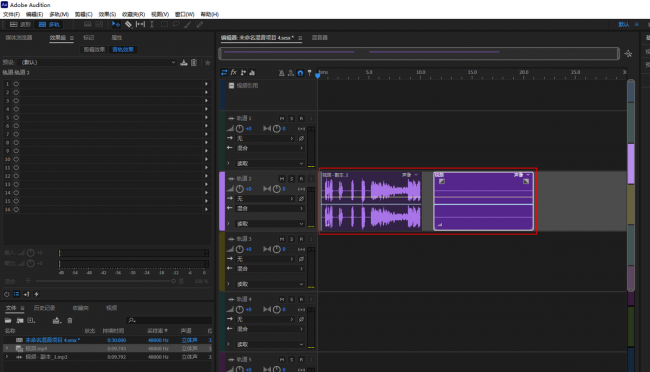Mute Track 2 with M button
650x372 pixels.
tap(282, 179)
